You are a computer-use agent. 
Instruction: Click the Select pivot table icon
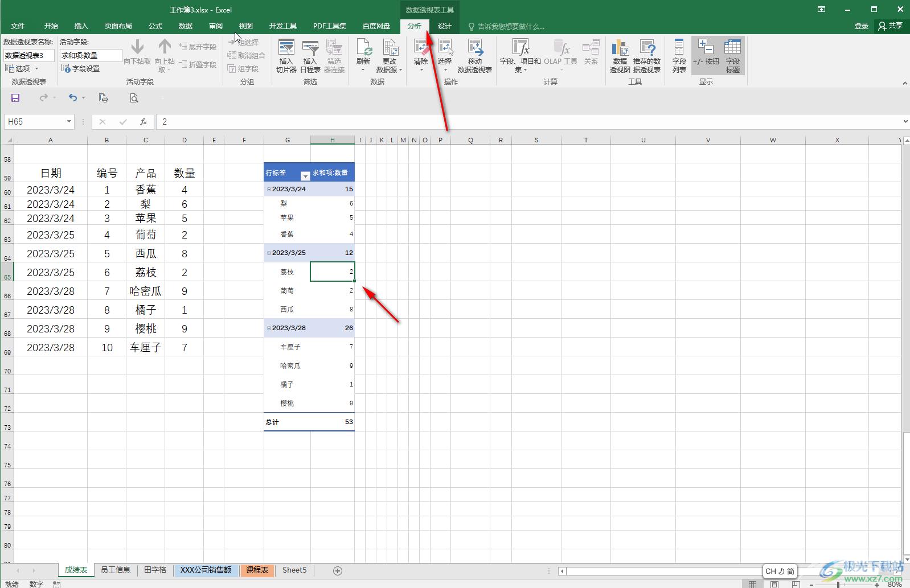(x=445, y=48)
